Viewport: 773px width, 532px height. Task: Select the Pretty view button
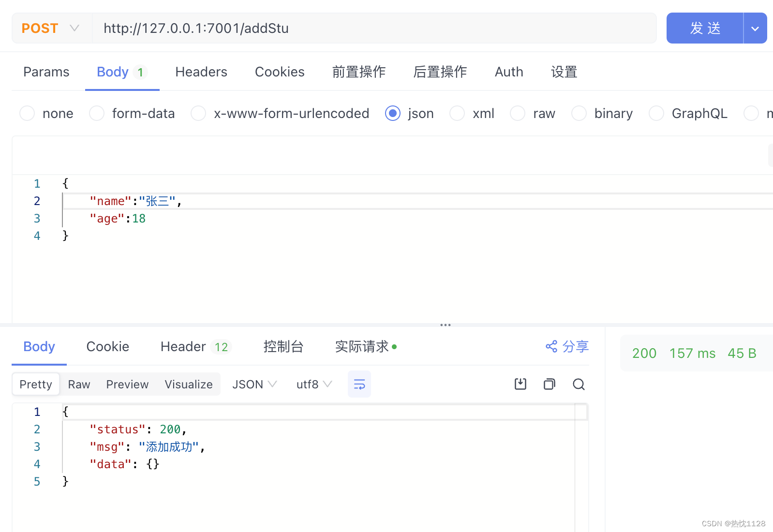36,384
